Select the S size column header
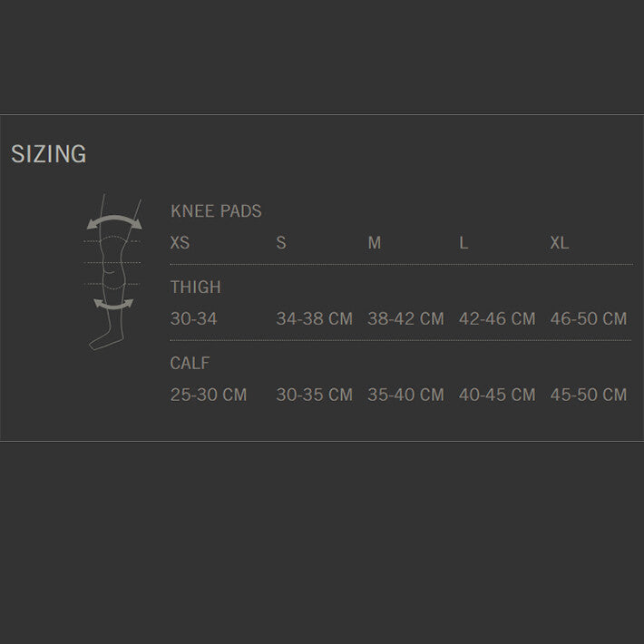644x644 pixels. click(x=281, y=243)
